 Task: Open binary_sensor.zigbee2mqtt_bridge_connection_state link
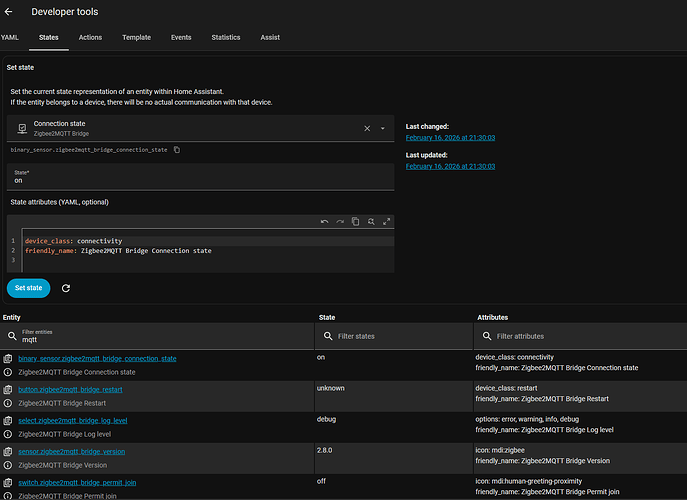97,358
